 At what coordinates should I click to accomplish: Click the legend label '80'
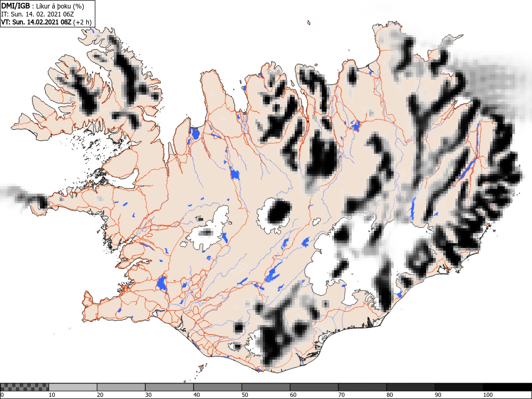click(x=389, y=395)
